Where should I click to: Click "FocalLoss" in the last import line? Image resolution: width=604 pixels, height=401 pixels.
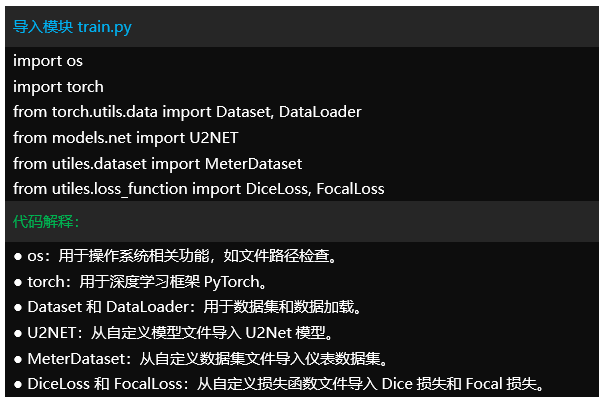(350, 188)
